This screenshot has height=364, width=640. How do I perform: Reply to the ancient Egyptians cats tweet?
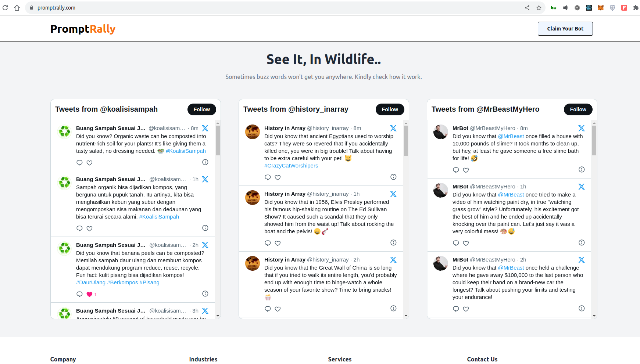268,177
